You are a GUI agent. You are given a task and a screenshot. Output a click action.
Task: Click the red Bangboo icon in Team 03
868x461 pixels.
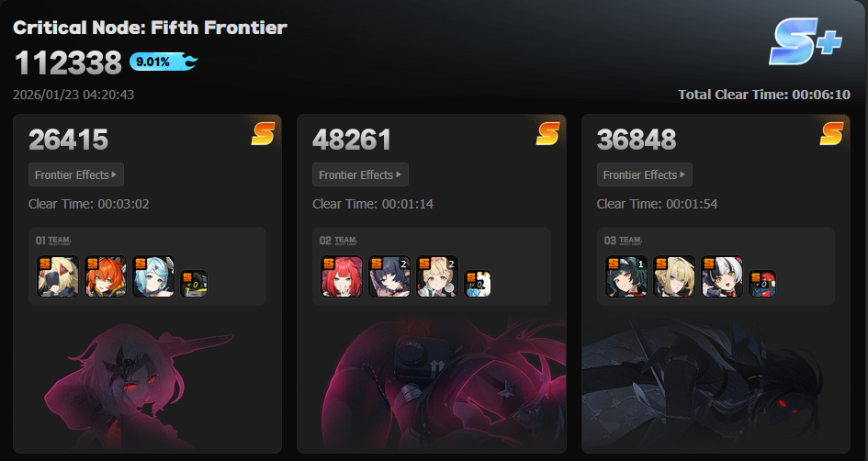[762, 284]
